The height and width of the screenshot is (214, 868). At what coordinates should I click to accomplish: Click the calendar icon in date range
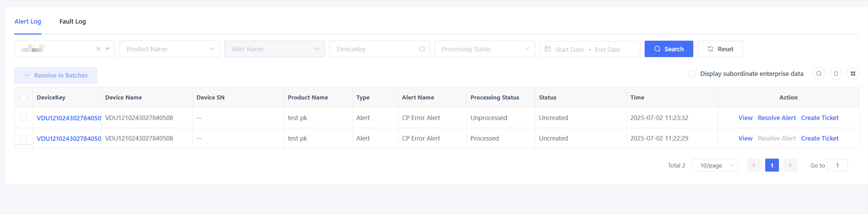pos(548,49)
